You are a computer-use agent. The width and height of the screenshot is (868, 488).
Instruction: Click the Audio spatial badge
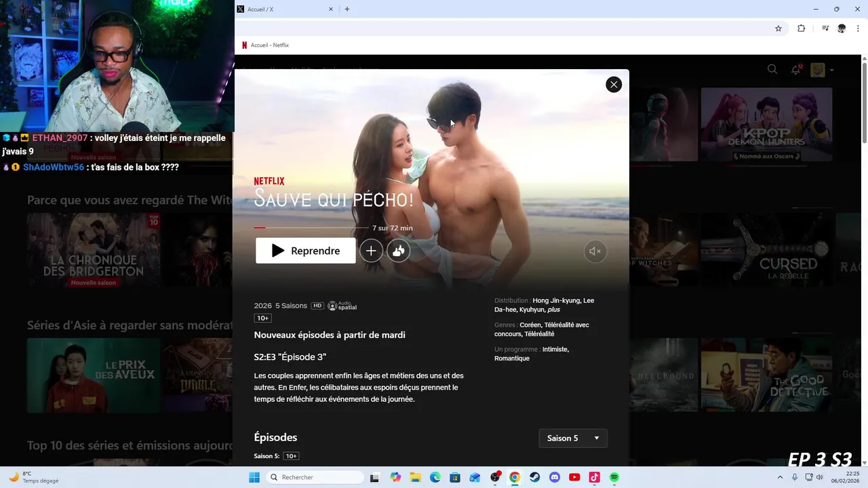pyautogui.click(x=342, y=306)
